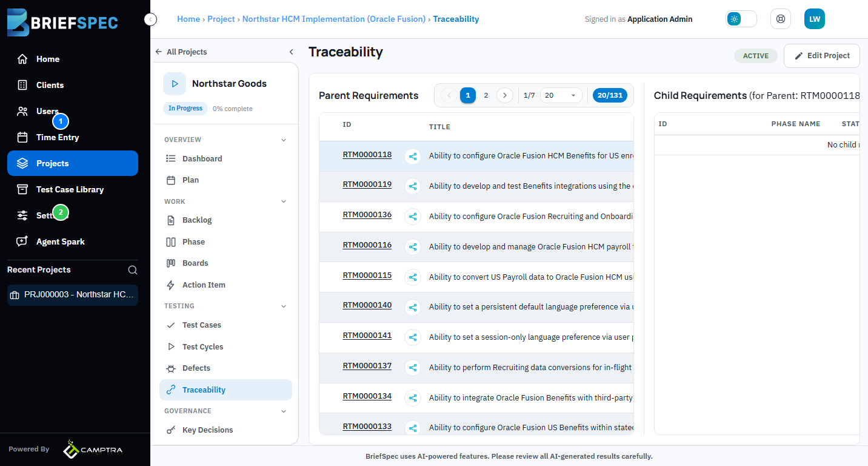Click share icon for RTM0000118
868x466 pixels.
tap(413, 157)
